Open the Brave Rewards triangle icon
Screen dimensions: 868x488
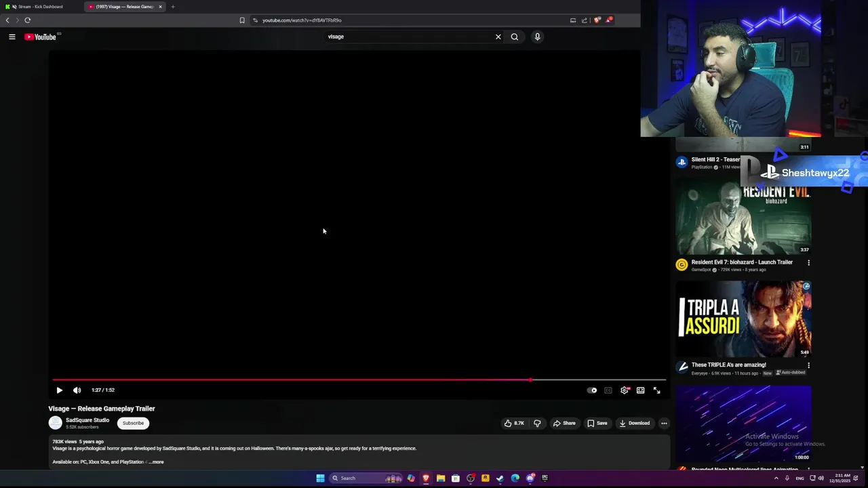[x=609, y=20]
